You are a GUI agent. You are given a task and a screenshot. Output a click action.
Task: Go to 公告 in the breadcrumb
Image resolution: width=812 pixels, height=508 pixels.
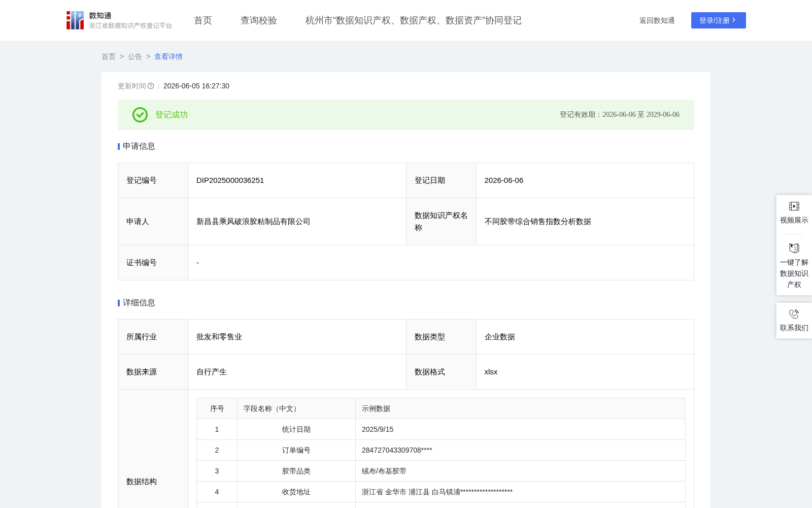[x=135, y=56]
